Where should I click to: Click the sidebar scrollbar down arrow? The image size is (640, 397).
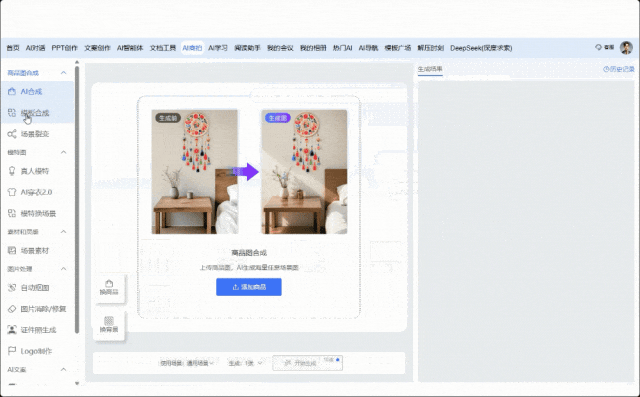(77, 383)
